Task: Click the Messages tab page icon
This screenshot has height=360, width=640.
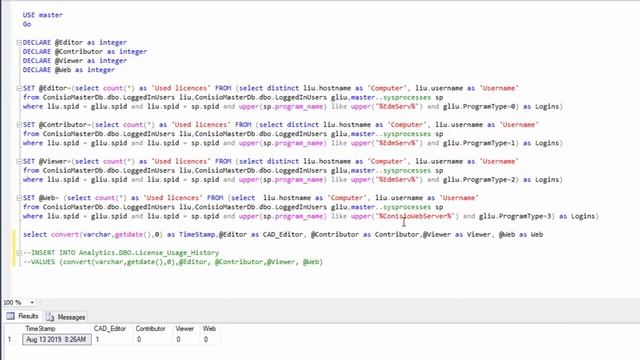Action: (50, 317)
